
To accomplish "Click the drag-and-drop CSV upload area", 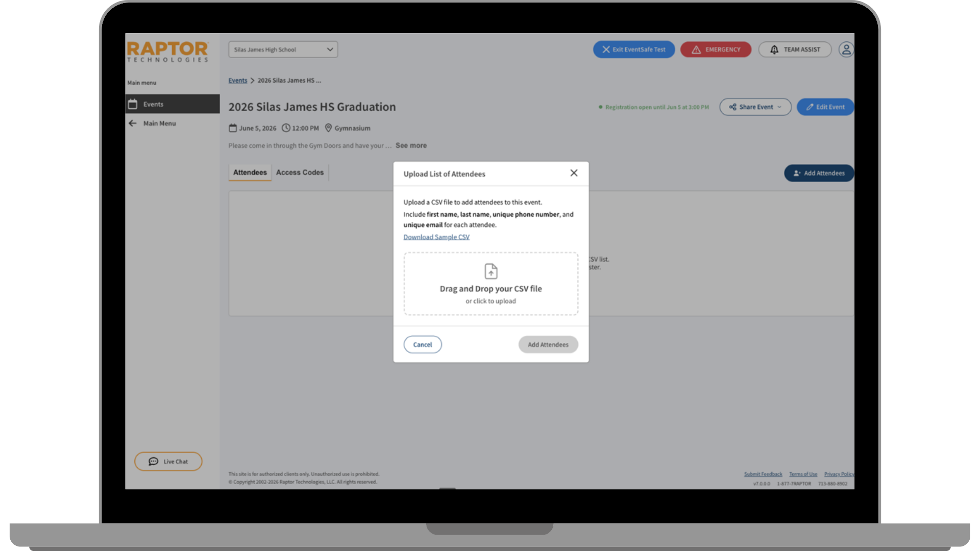I will click(x=491, y=284).
